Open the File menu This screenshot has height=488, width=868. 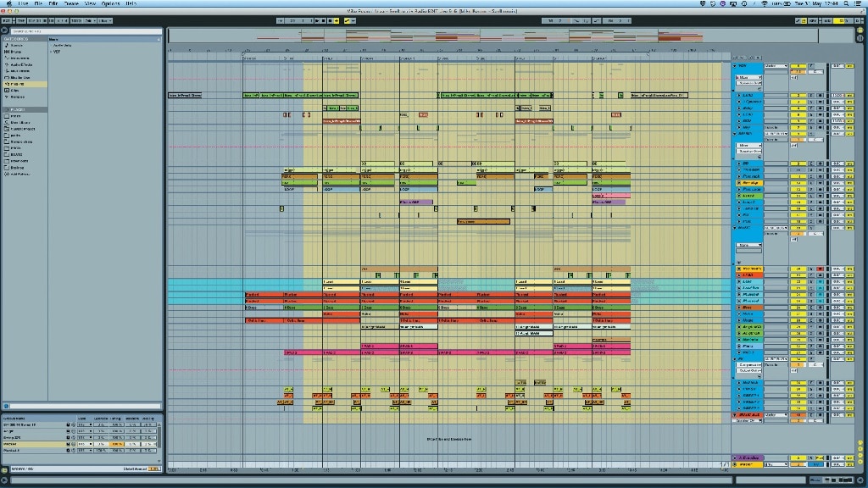pos(37,3)
